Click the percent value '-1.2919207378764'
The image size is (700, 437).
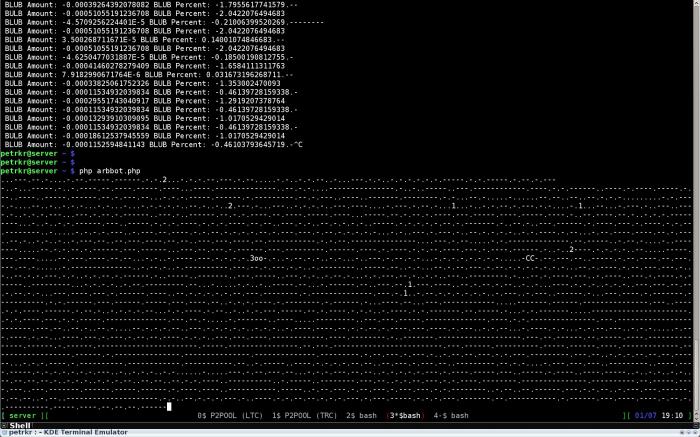[x=250, y=101]
